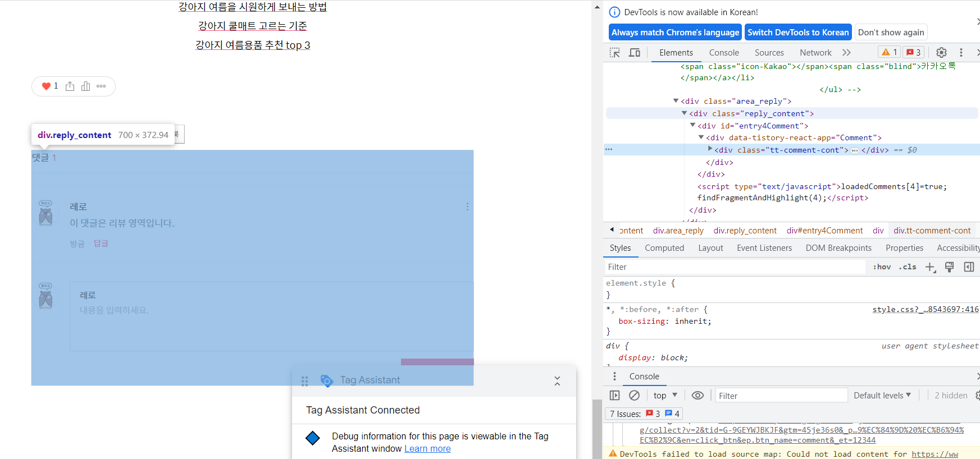Image resolution: width=980 pixels, height=459 pixels.
Task: Toggle the computed styles sidebar icon
Action: [x=969, y=267]
